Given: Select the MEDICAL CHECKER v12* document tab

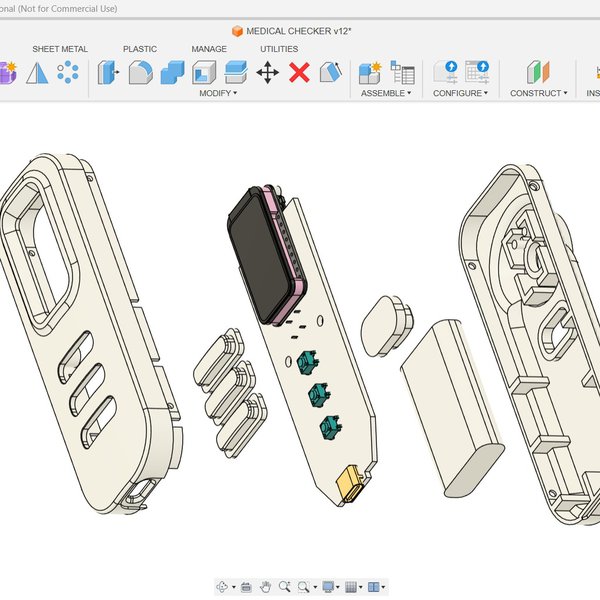Looking at the screenshot, I should point(292,31).
